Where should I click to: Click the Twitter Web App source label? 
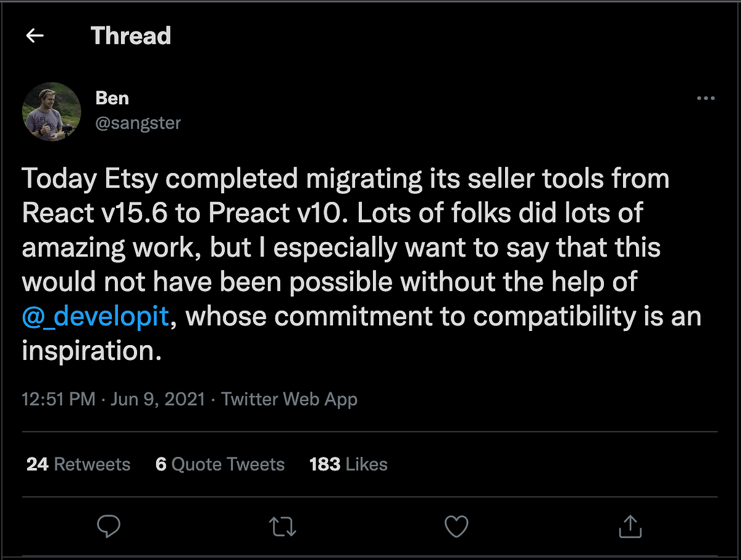(x=289, y=399)
